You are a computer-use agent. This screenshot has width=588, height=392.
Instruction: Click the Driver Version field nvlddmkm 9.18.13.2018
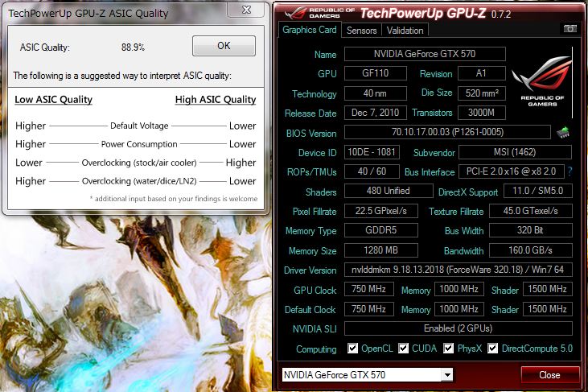458,270
